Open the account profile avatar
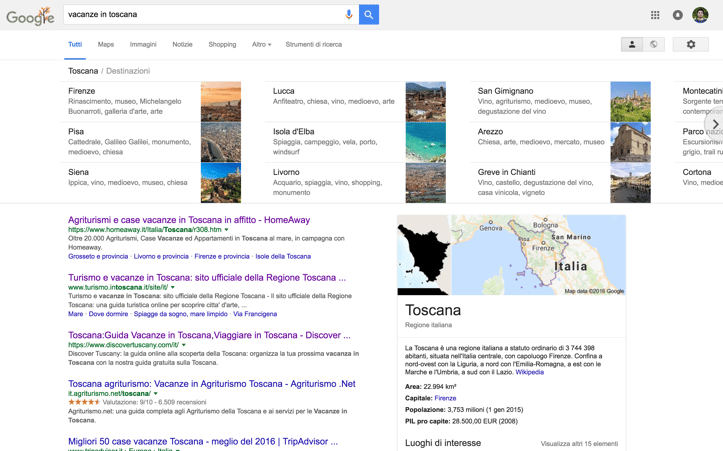The image size is (723, 451). click(700, 15)
